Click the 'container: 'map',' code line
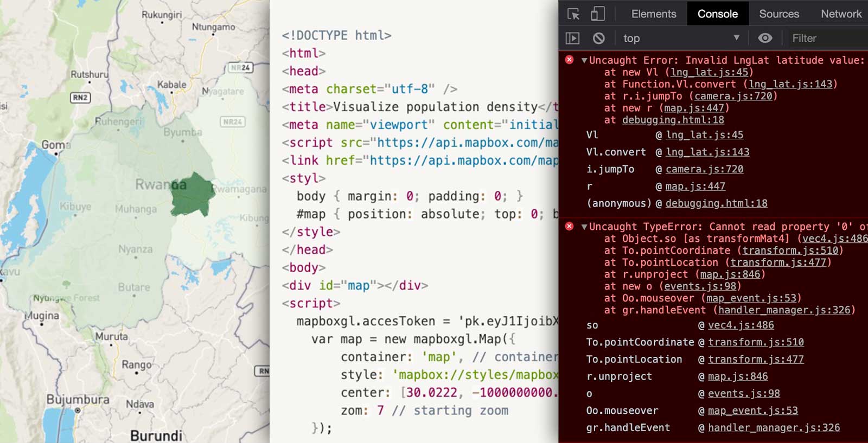 pyautogui.click(x=450, y=357)
